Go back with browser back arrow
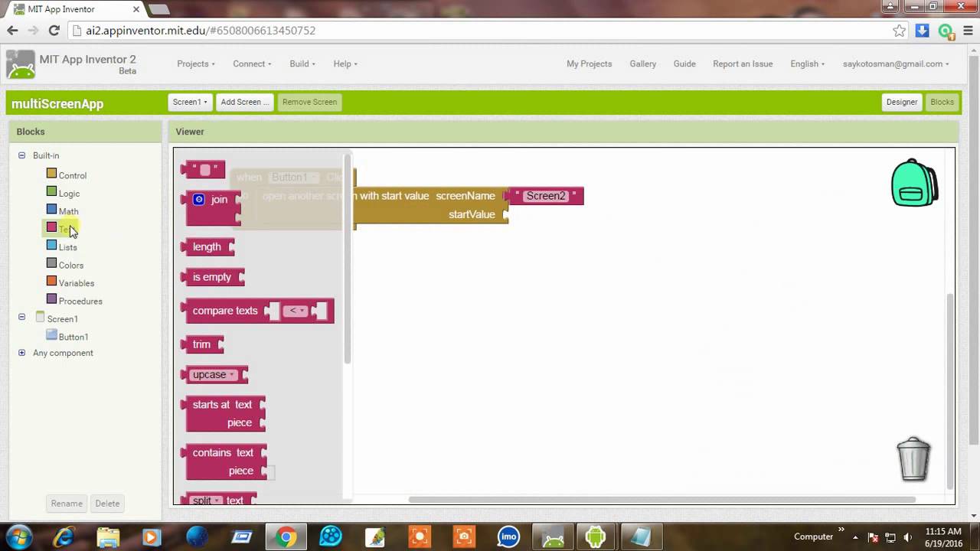 12,31
